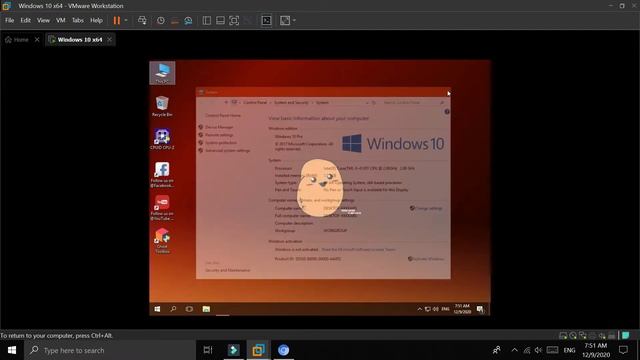Open Remote settings link

(x=219, y=135)
